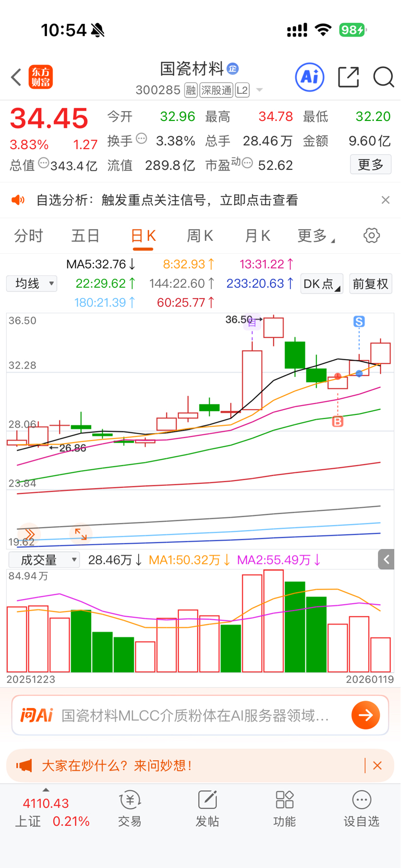Tap the verified badge next to 国瓷材料
This screenshot has height=868, width=401.
coord(233,68)
